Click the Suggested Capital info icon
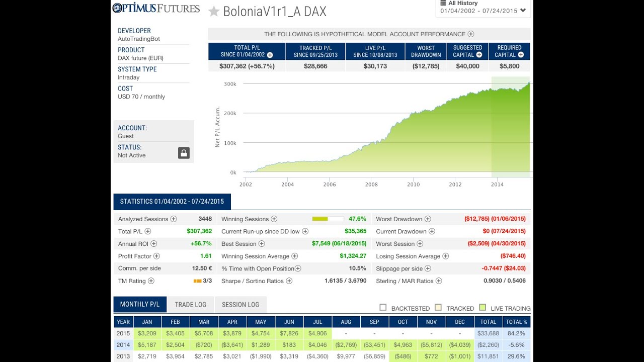Screen dimensions: 644x362 [478, 55]
